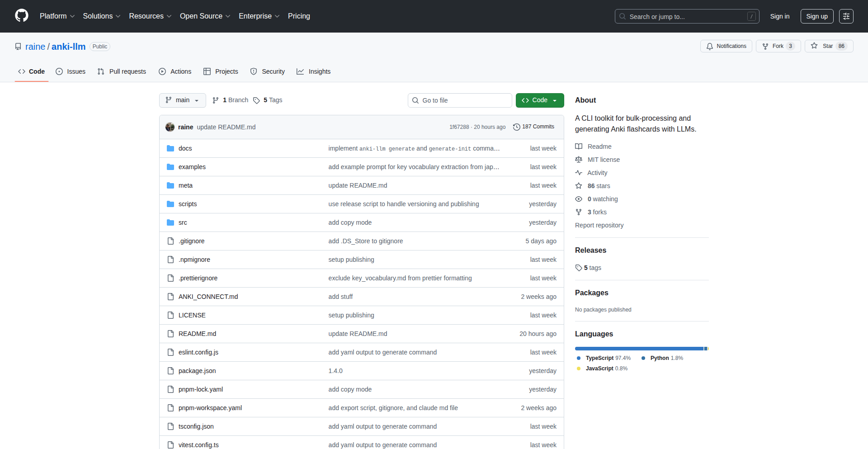Switch to the Issues tab
The image size is (868, 449).
point(71,71)
